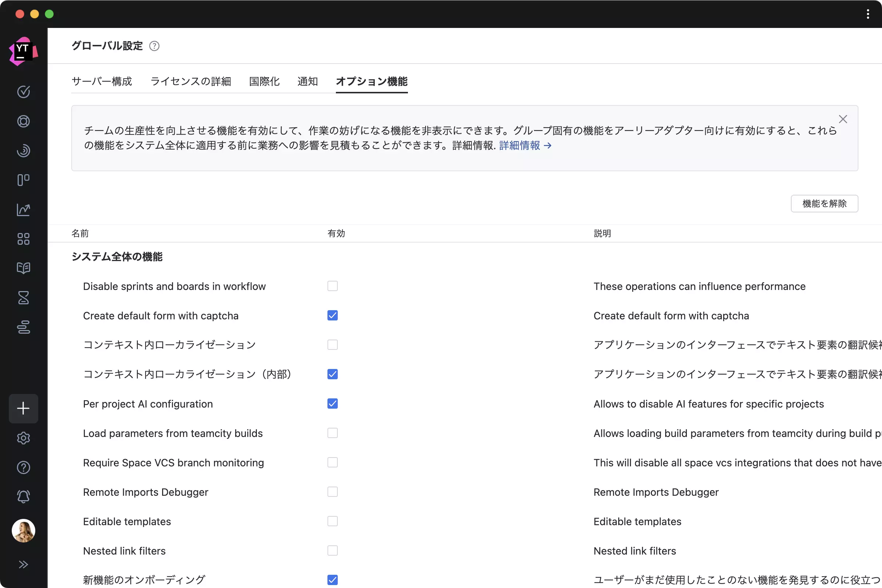Open the Helpdesk lifebuoy icon in sidebar
Image resolution: width=882 pixels, height=588 pixels.
click(x=23, y=121)
